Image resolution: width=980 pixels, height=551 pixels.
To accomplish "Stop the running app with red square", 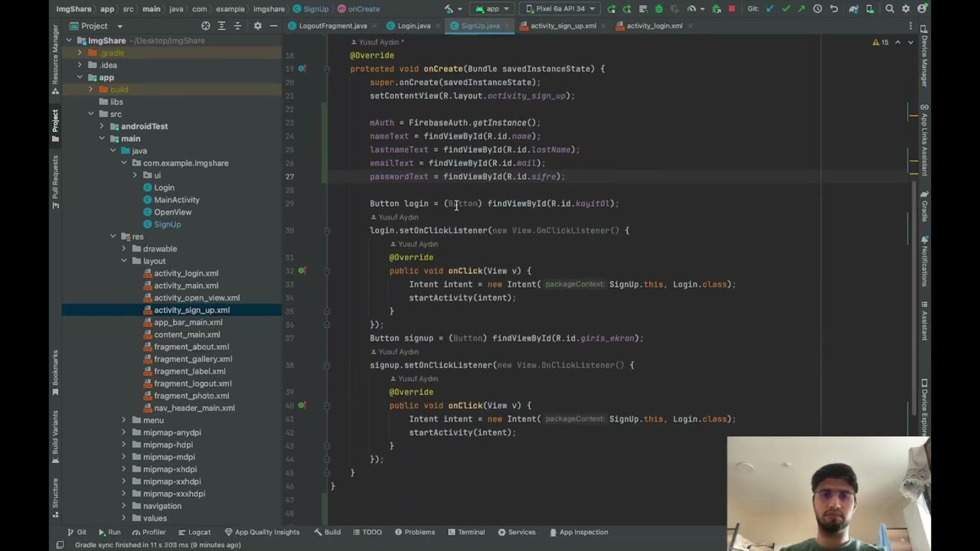I will [x=732, y=9].
